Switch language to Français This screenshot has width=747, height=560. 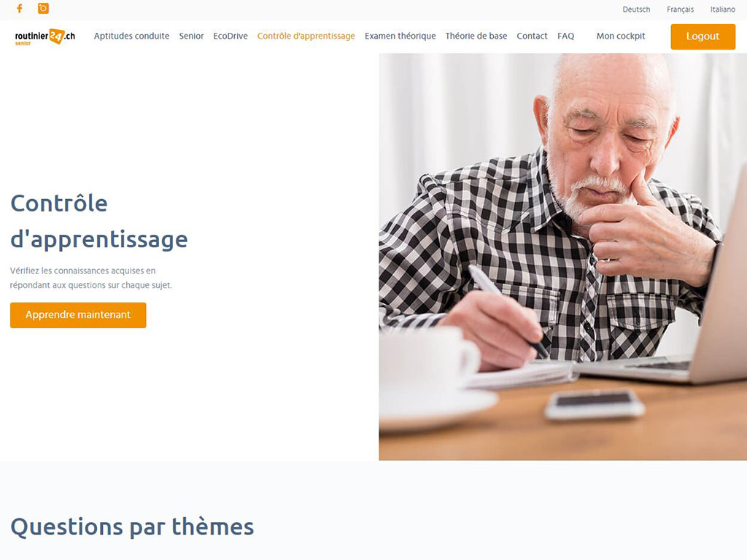coord(680,9)
